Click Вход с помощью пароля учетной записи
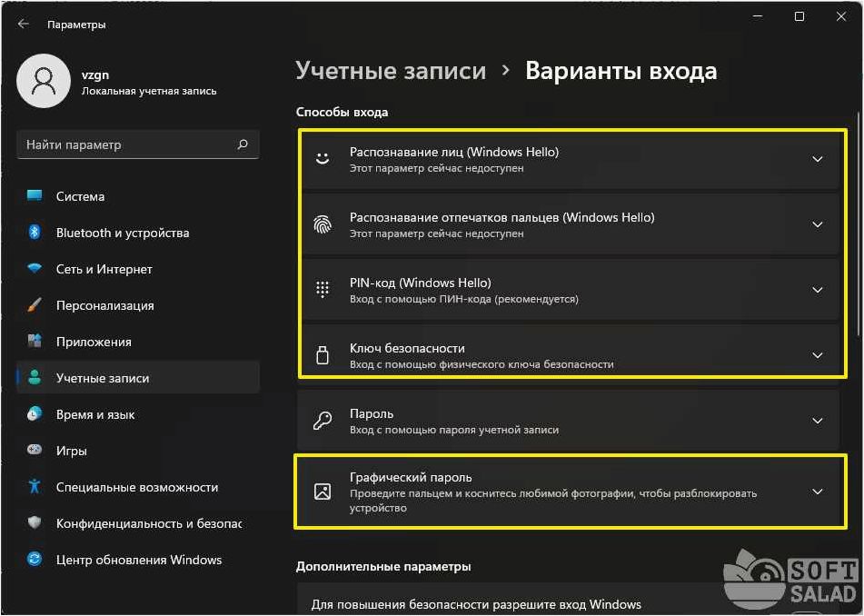 (x=454, y=430)
